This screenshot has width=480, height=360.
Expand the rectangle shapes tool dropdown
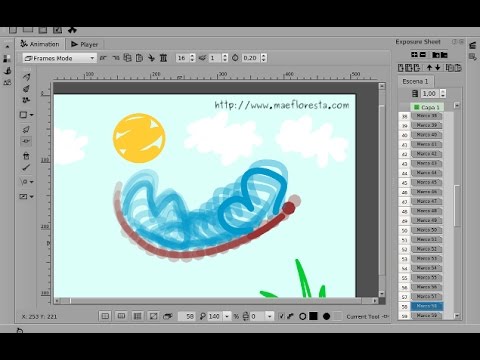click(32, 115)
